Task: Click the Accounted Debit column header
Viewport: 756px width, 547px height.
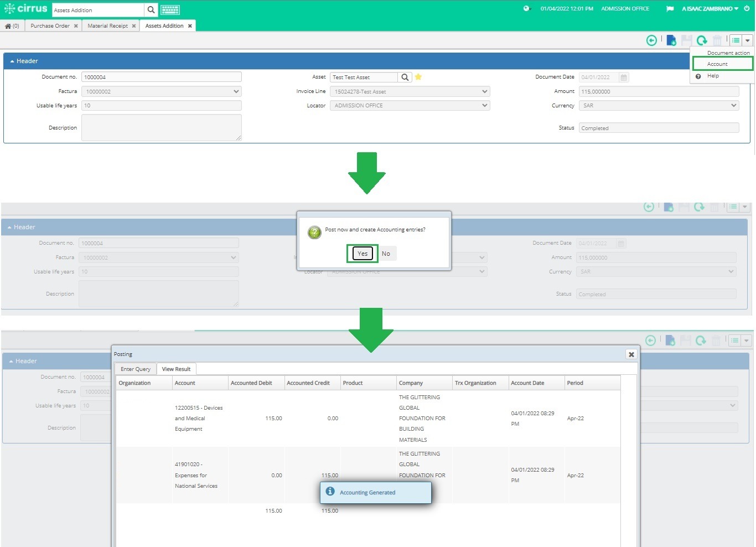Action: pos(256,383)
